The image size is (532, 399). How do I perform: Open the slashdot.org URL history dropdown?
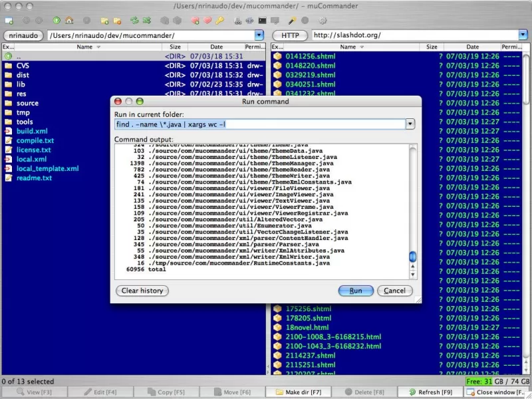523,35
